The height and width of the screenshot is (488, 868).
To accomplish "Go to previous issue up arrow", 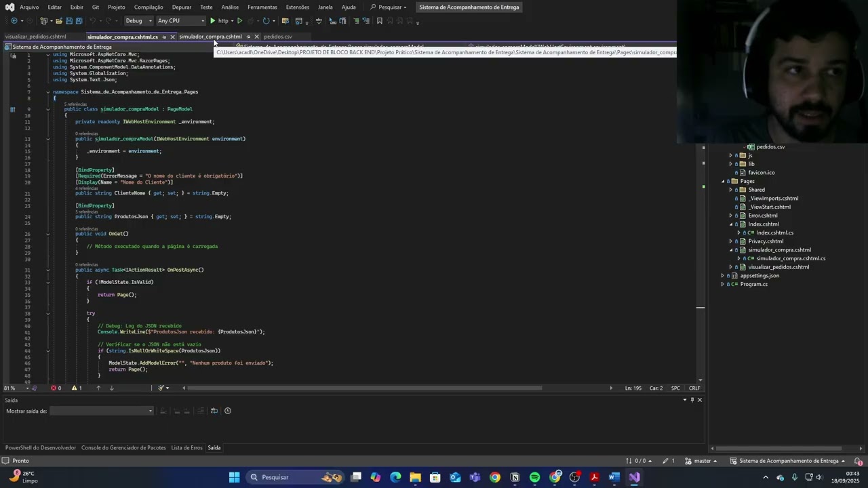I will [x=98, y=388].
